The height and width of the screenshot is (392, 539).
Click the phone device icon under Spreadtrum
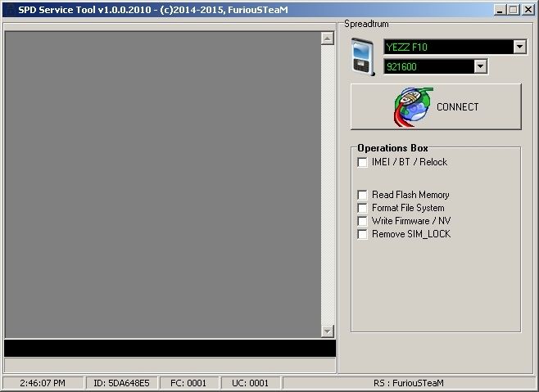pyautogui.click(x=362, y=57)
